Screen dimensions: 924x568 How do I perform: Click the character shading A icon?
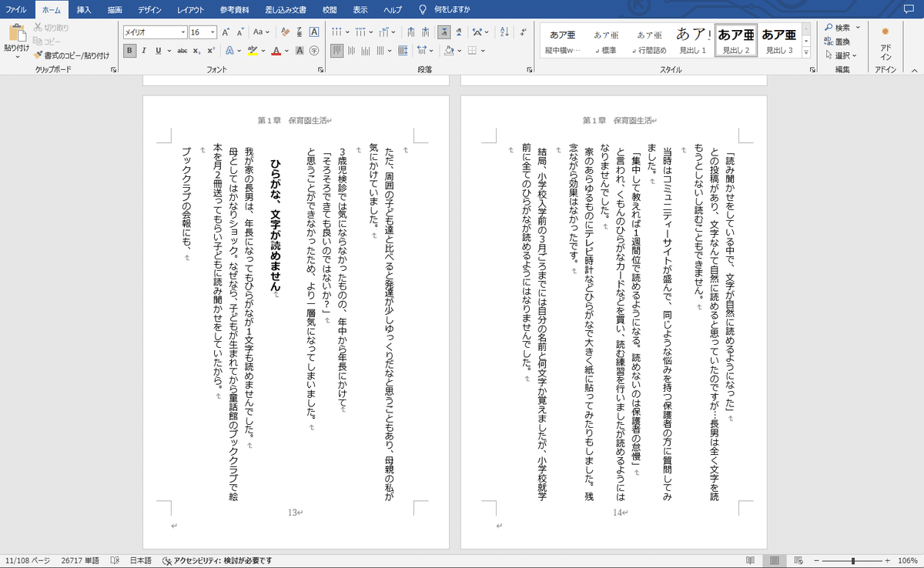tap(300, 51)
